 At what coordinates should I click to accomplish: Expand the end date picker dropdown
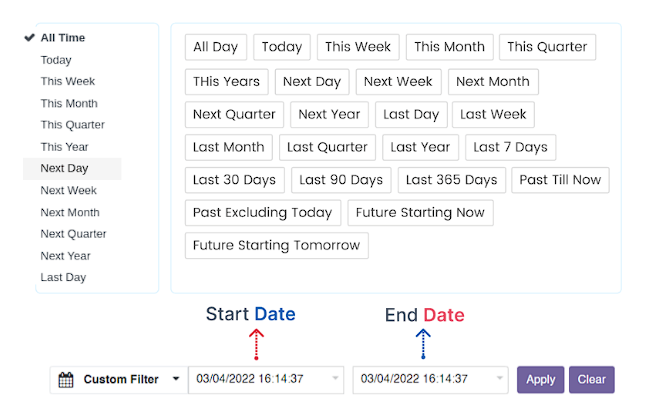pyautogui.click(x=498, y=380)
